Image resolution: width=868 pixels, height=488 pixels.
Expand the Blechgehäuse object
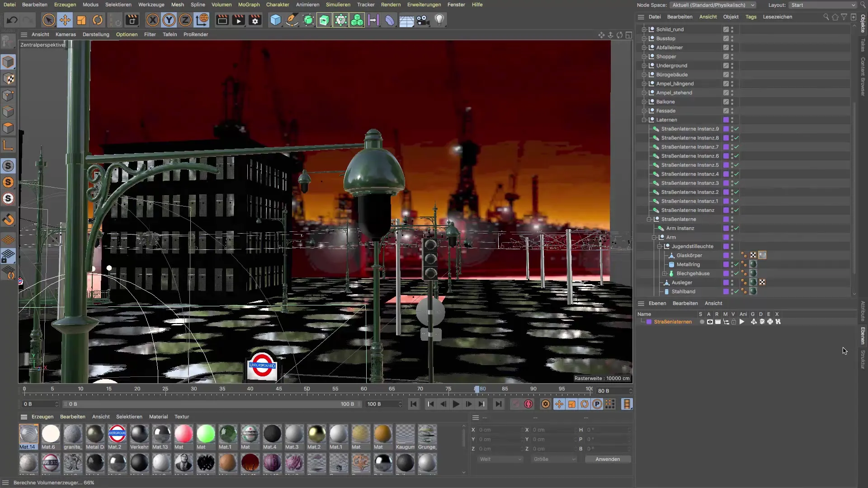pos(664,273)
